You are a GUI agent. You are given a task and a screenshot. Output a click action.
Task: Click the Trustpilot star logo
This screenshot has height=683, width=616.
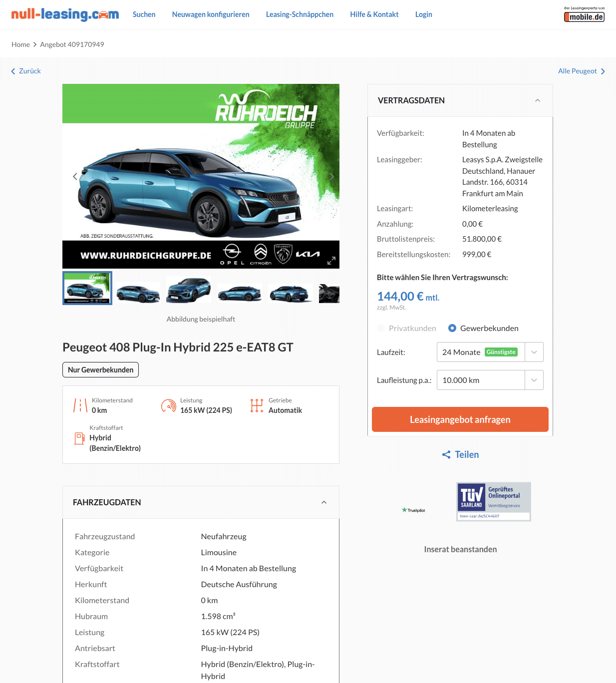pos(413,510)
